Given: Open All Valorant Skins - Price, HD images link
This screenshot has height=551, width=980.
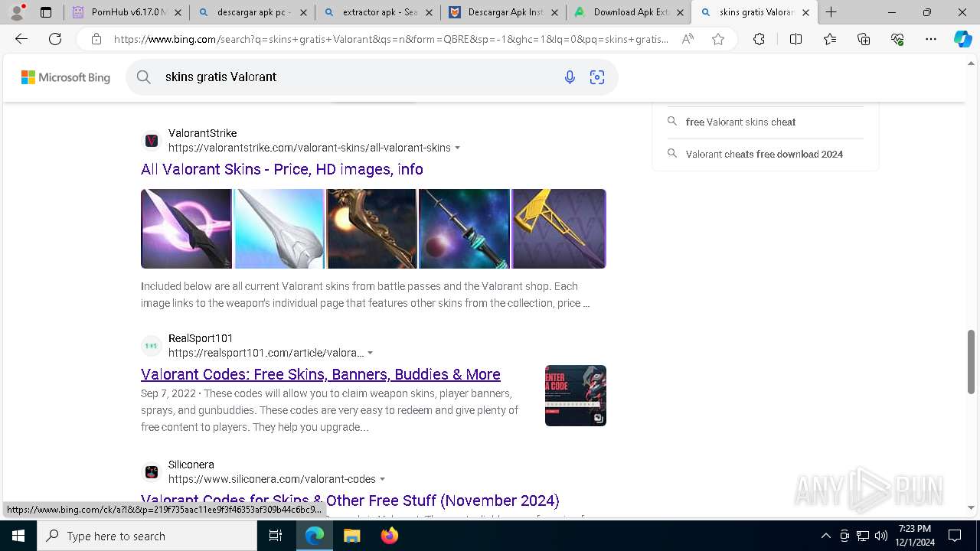Looking at the screenshot, I should click(x=282, y=169).
